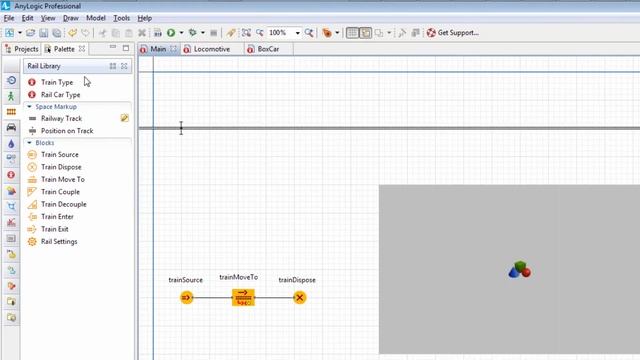Toggle the snap to grid button

365,33
